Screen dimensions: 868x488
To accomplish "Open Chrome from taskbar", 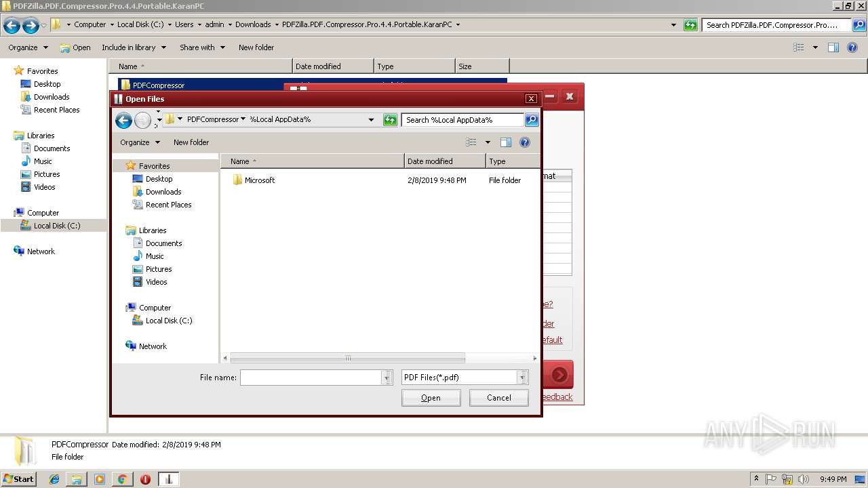I will point(123,479).
